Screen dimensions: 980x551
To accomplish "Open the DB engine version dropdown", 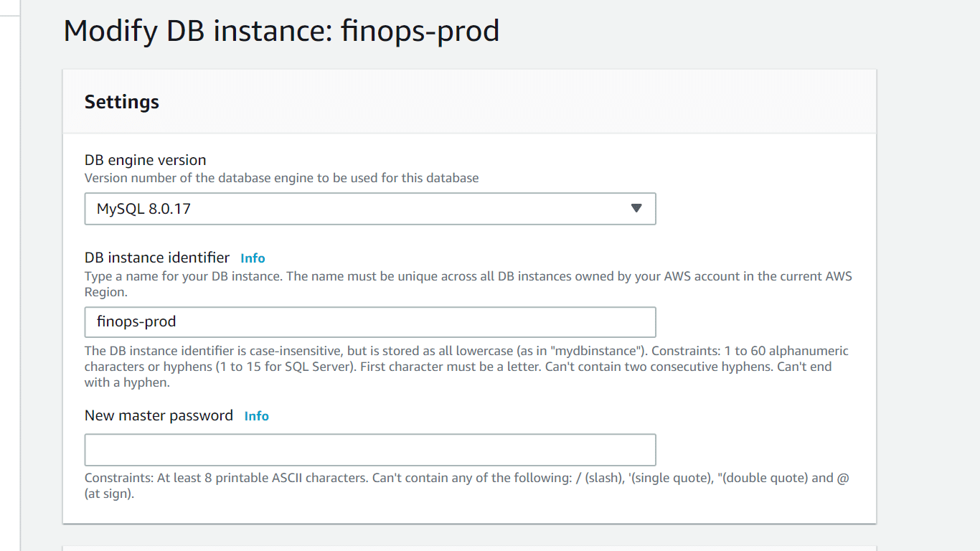I will pyautogui.click(x=370, y=209).
